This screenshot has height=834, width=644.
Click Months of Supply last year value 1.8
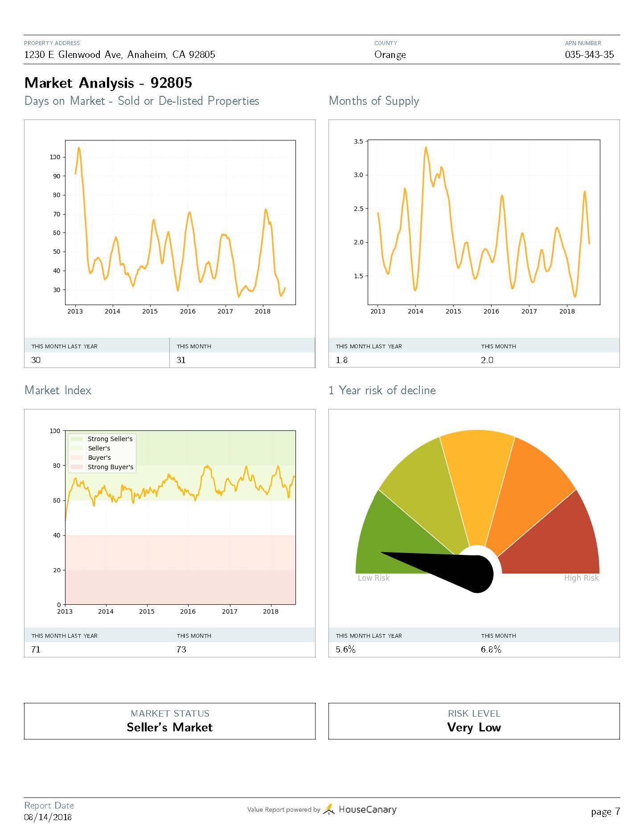(x=341, y=360)
